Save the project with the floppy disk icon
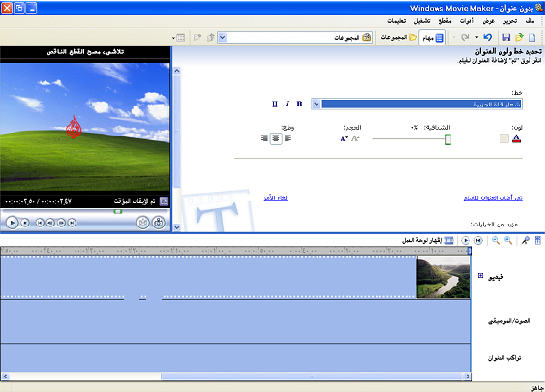545x392 pixels. tap(506, 37)
